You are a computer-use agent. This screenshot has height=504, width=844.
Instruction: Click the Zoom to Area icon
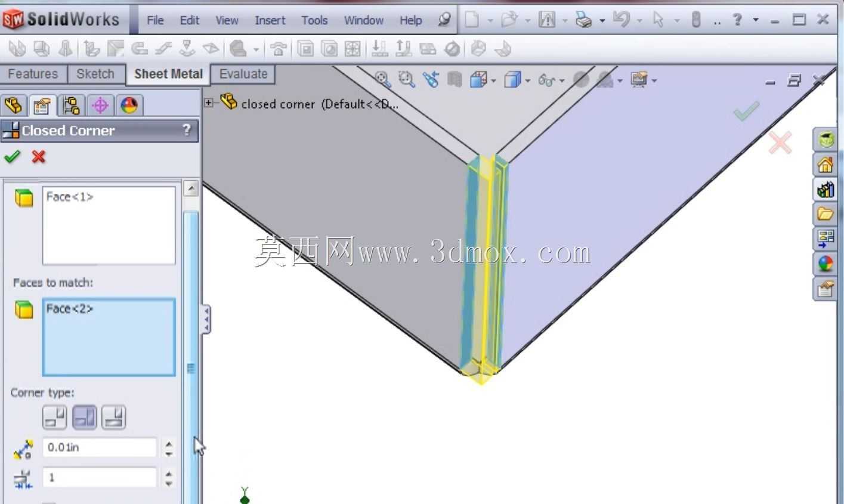coord(407,79)
